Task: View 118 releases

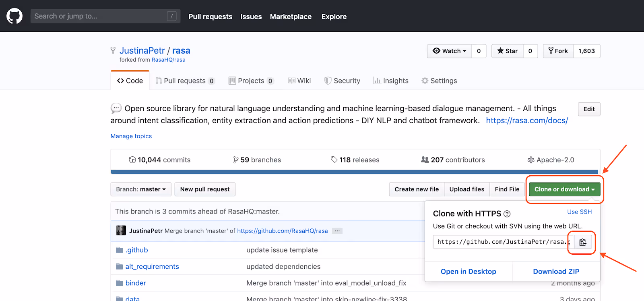Action: click(355, 160)
